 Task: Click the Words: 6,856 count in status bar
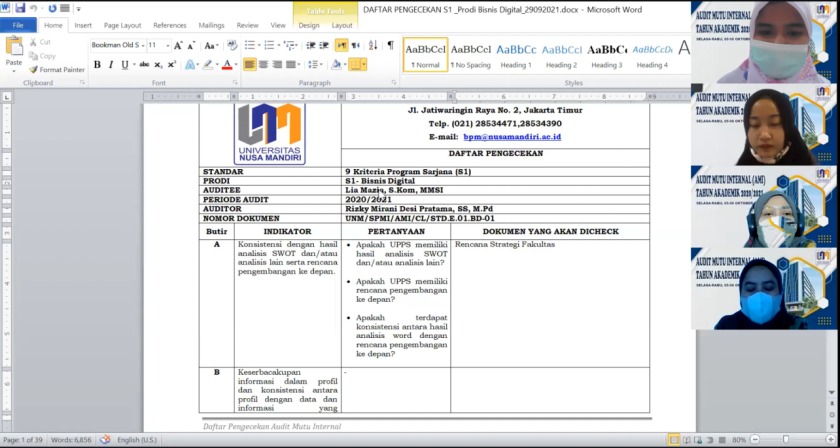[x=69, y=440]
